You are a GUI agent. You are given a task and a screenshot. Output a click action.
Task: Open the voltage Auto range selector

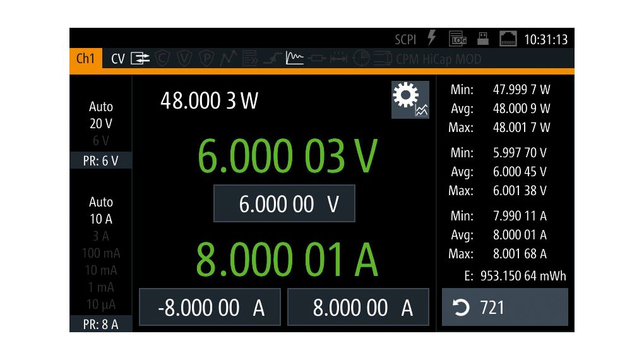[x=101, y=107]
